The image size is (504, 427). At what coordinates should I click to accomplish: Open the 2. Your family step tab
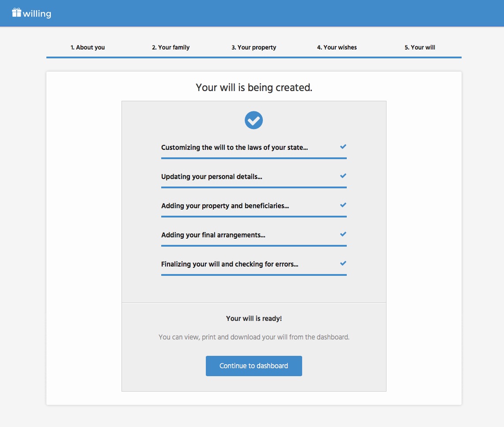point(171,47)
